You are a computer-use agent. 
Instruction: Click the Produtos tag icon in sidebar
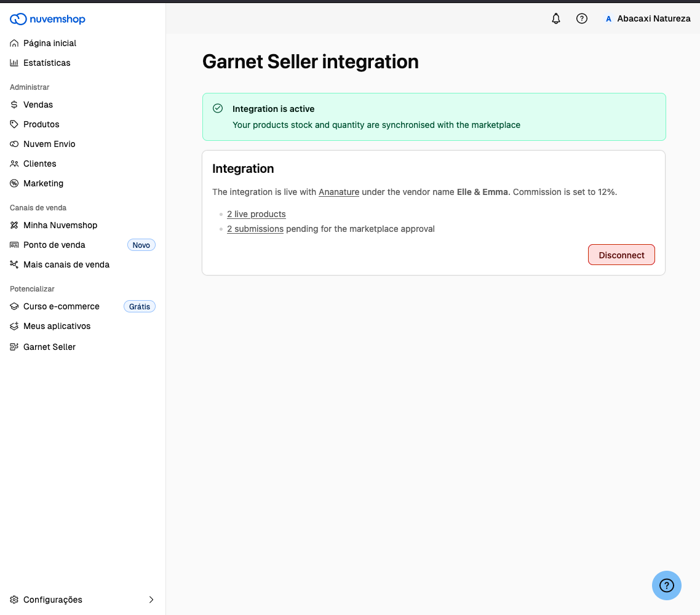pos(14,124)
